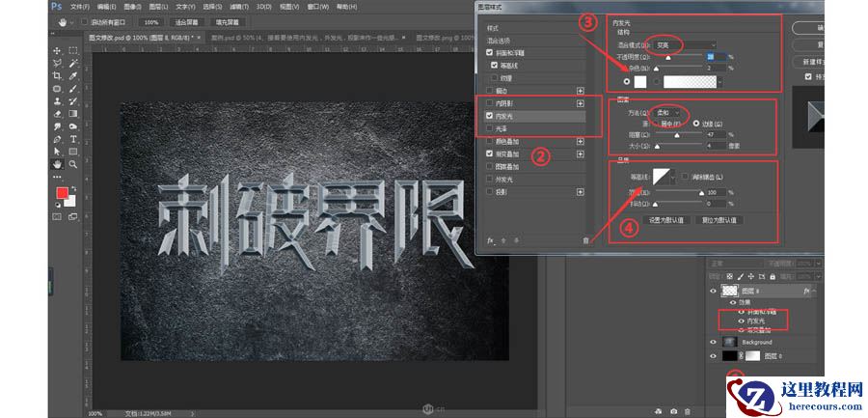Select the Crop tool
This screenshot has height=418, width=868.
[x=57, y=76]
